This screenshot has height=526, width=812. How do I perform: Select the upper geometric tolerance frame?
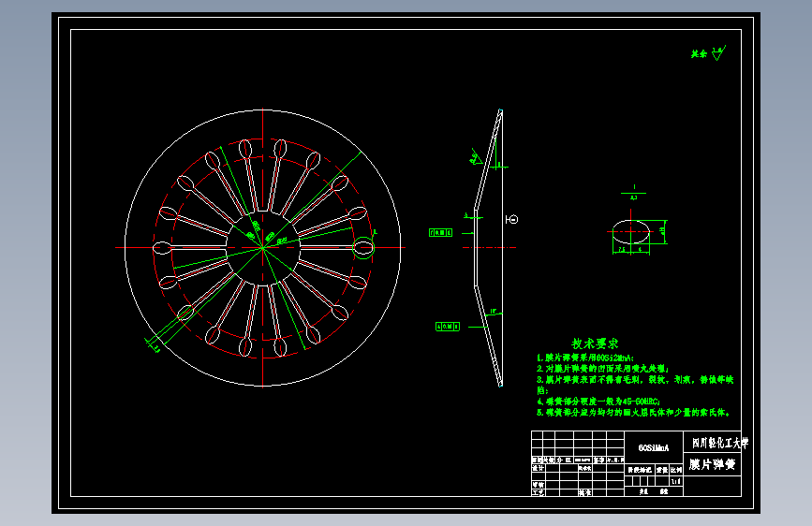coord(441,233)
